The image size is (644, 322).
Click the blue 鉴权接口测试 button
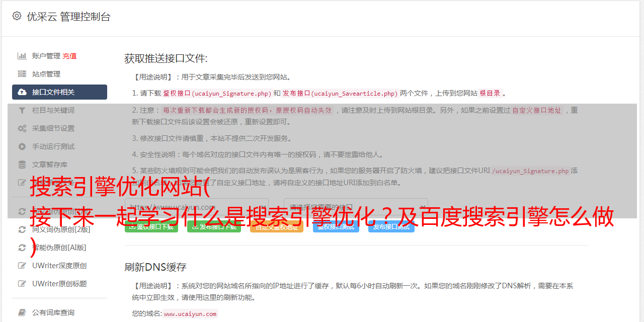(x=336, y=227)
